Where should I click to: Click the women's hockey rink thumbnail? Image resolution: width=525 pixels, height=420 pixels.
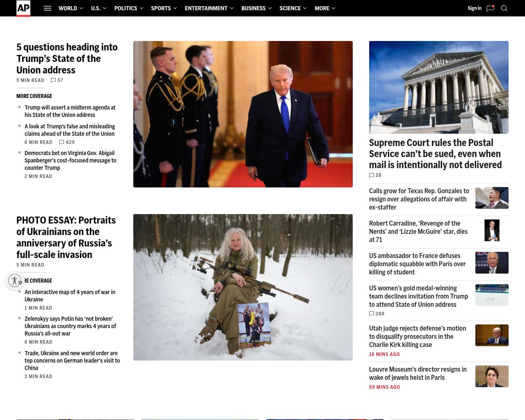(x=492, y=295)
